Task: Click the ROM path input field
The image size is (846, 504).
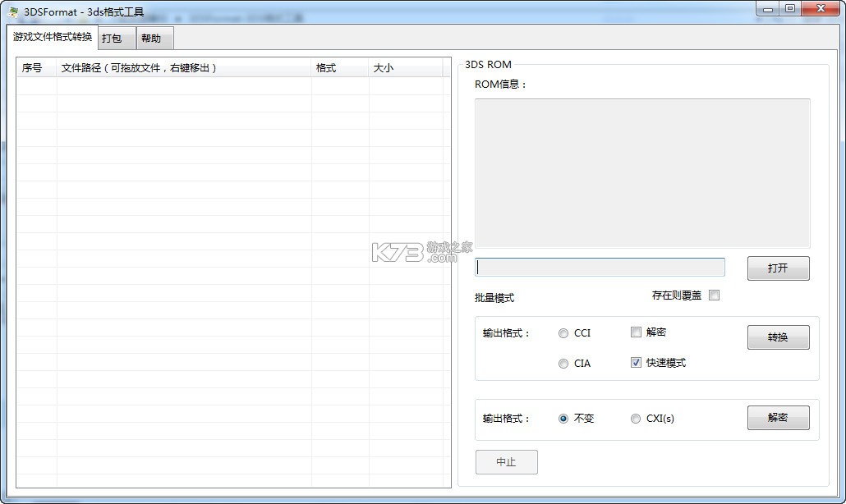Action: pos(600,267)
